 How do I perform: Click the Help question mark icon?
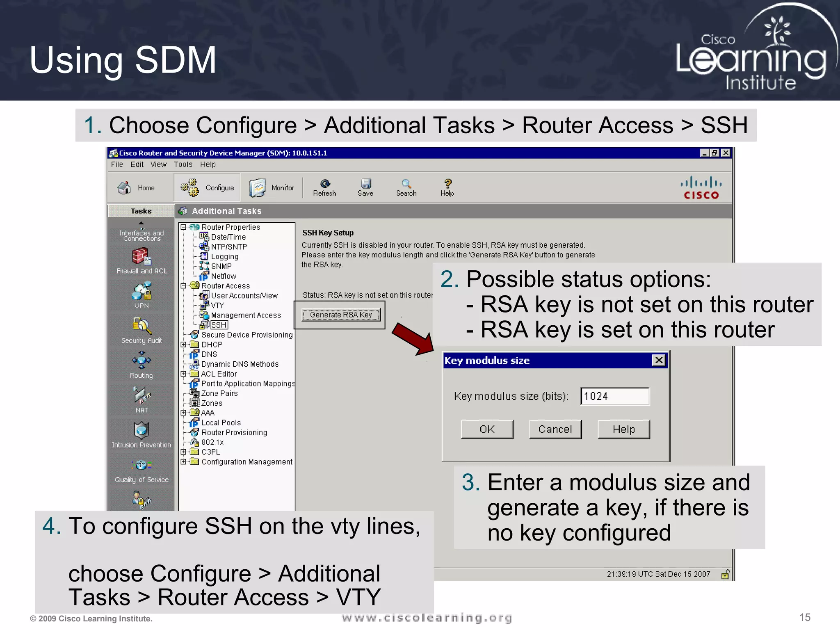[x=448, y=183]
